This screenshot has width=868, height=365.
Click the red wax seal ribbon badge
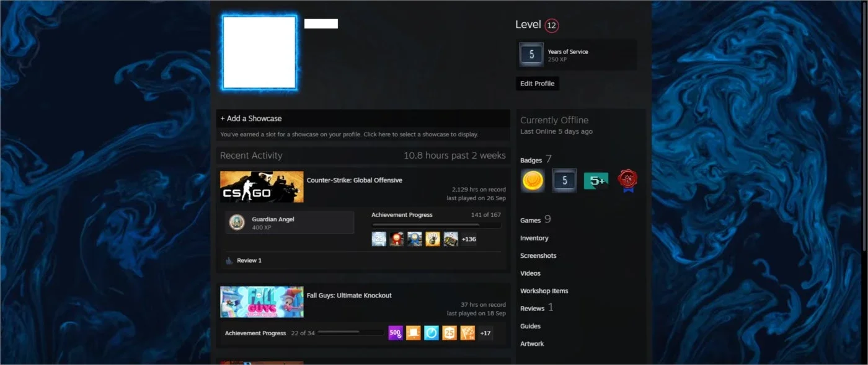(x=627, y=180)
